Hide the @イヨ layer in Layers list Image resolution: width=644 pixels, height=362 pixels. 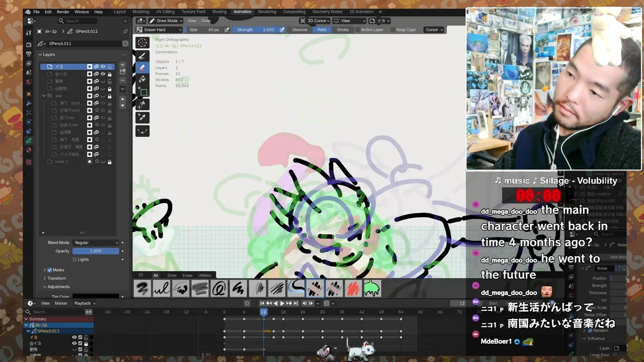pos(103,74)
